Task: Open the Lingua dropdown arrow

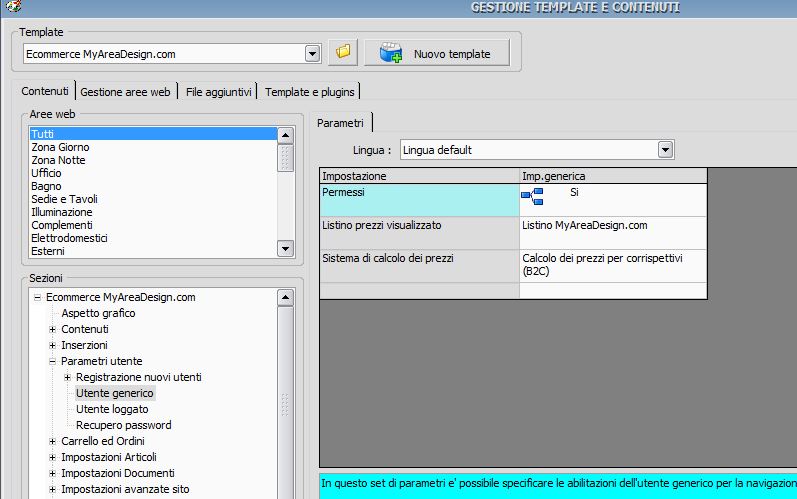Action: [x=665, y=150]
